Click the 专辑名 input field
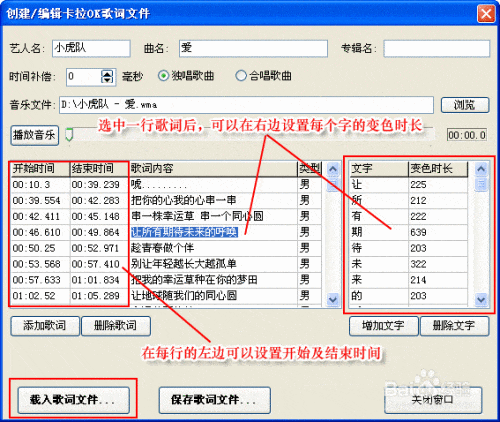This screenshot has width=500, height=422. (437, 49)
